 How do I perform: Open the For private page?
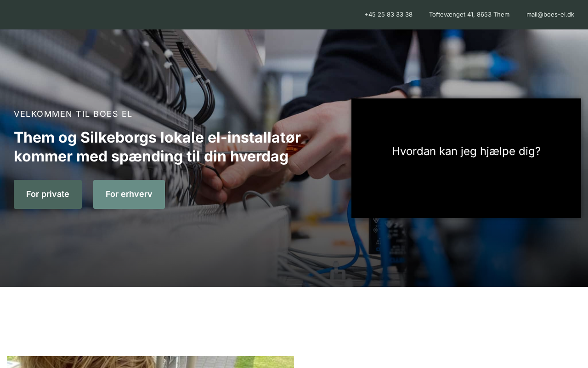click(x=48, y=194)
